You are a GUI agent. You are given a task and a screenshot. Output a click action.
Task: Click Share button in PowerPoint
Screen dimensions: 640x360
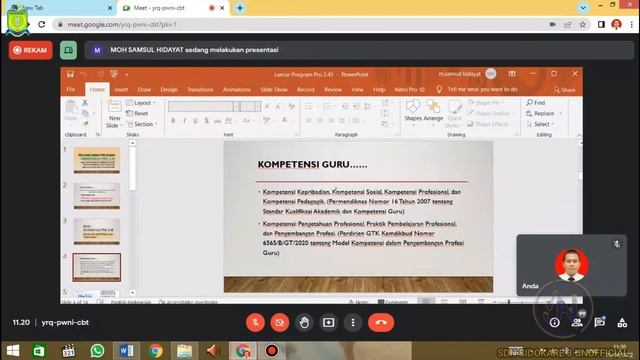click(565, 90)
